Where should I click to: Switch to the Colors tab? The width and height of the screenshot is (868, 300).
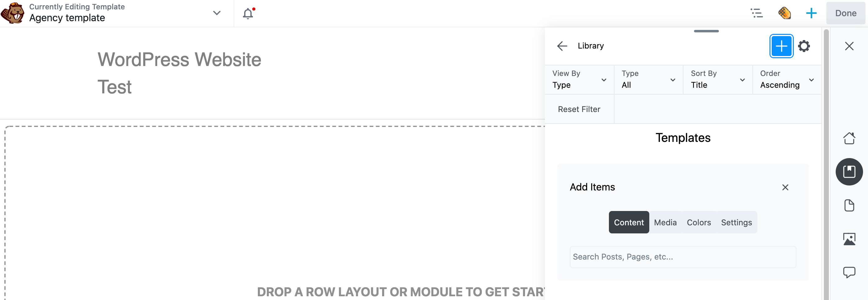pos(698,223)
